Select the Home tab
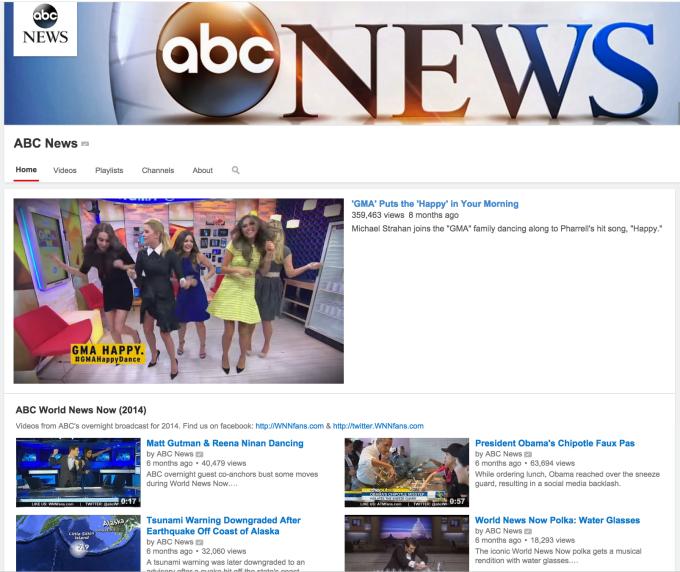 26,170
